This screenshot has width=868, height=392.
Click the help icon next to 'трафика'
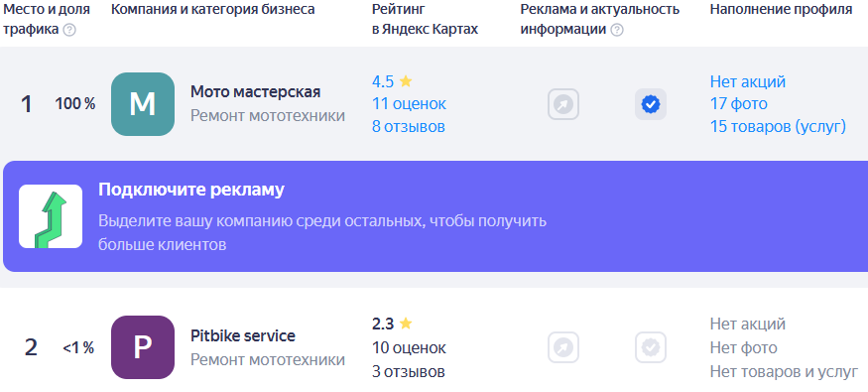pos(69,30)
